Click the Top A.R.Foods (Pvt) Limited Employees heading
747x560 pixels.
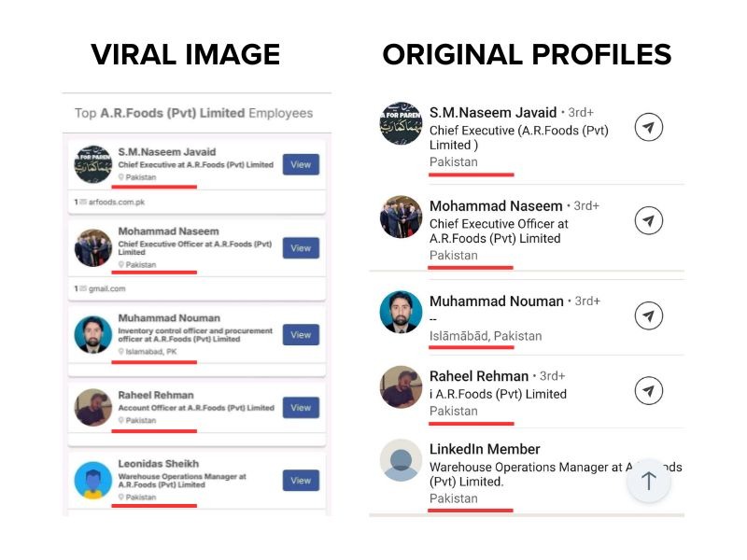click(x=194, y=113)
